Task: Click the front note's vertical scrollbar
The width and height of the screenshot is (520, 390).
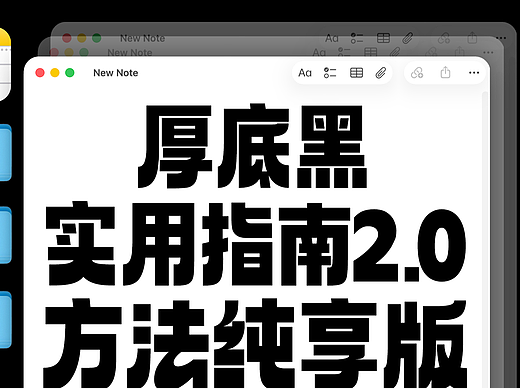Action: [485, 240]
